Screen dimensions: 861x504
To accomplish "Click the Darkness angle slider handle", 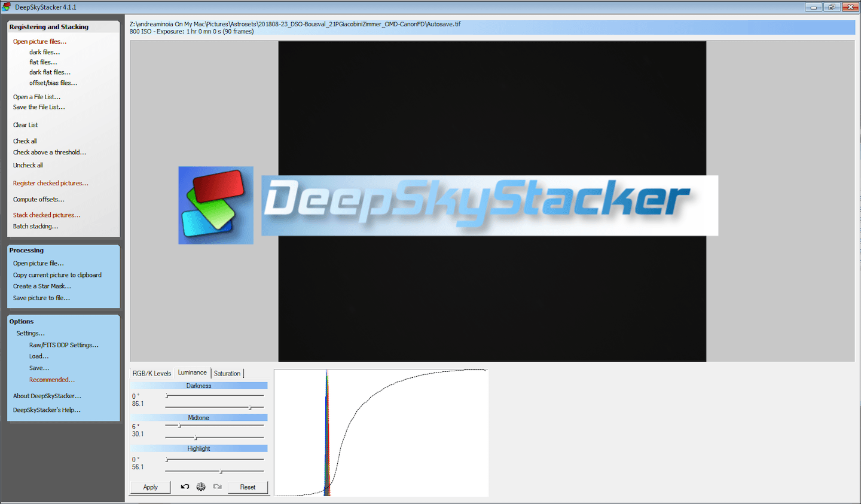I will [167, 396].
